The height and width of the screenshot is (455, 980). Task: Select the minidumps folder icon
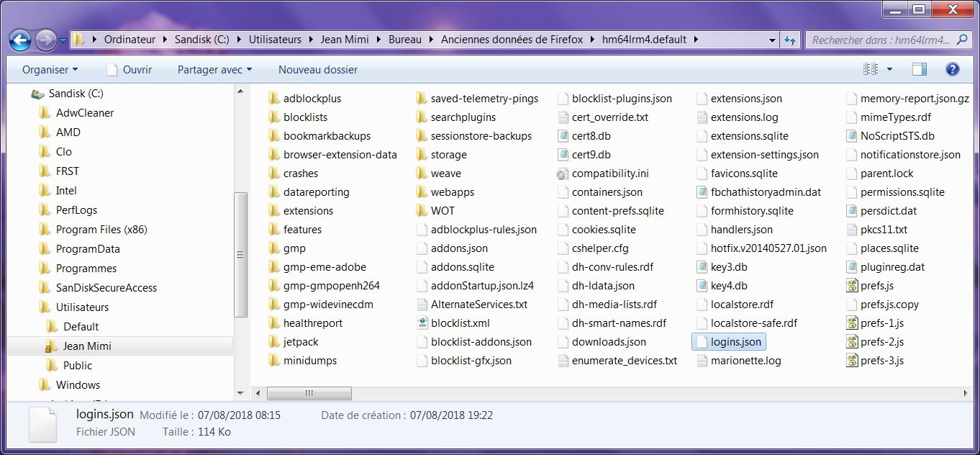pos(273,361)
